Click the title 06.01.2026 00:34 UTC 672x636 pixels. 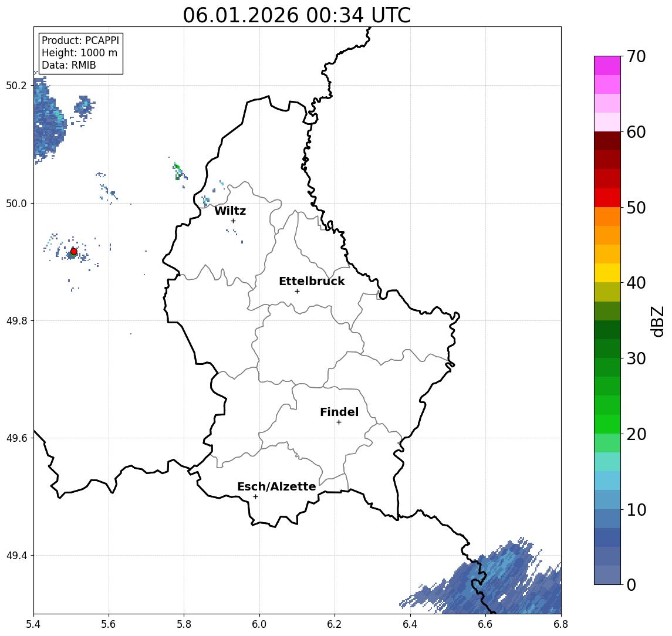297,15
